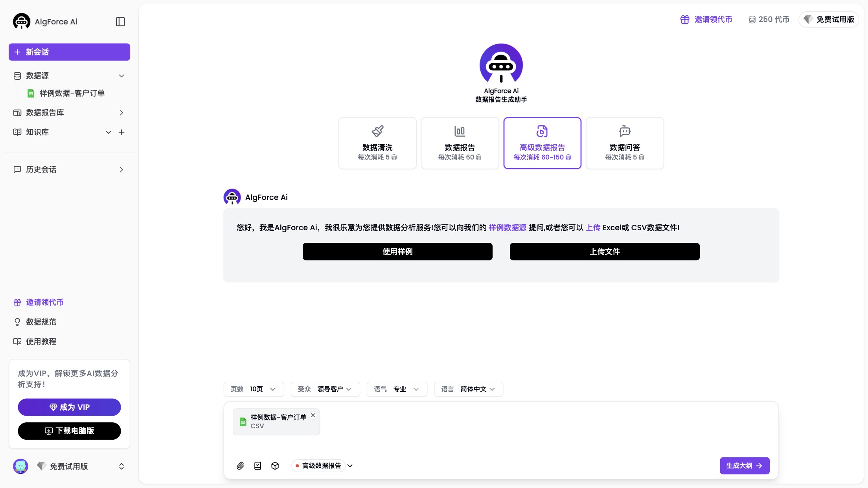
Task: Expand the 历史会话 section
Action: [x=41, y=169]
